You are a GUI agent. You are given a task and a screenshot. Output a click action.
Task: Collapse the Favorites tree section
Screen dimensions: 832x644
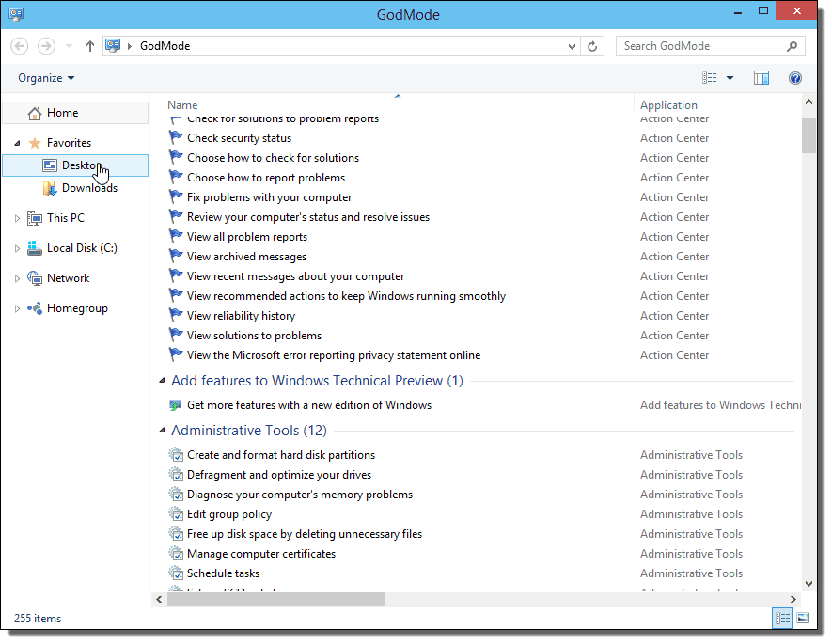tap(17, 143)
